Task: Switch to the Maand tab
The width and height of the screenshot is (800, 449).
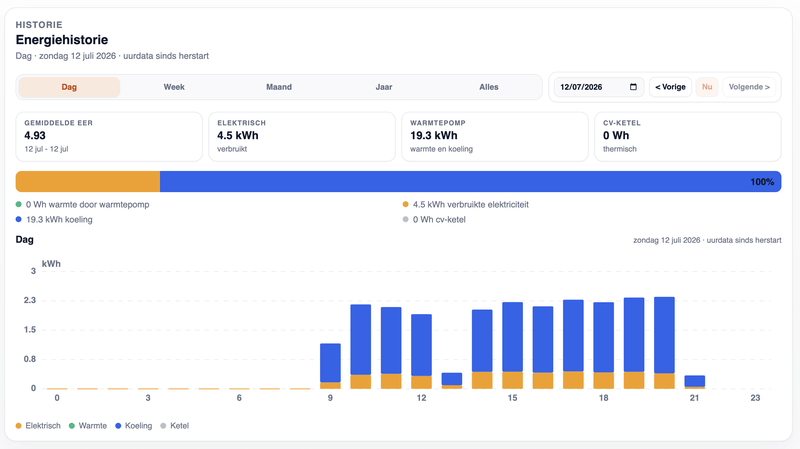Action: click(x=279, y=87)
